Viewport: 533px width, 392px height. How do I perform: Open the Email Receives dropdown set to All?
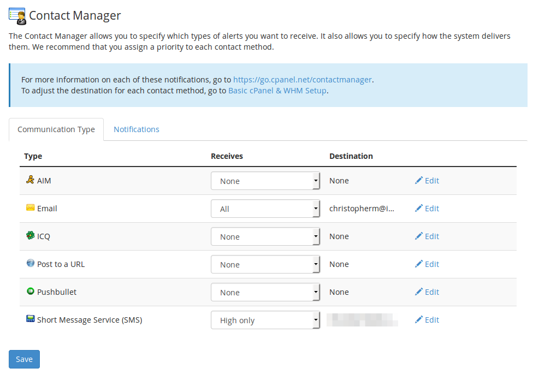[265, 209]
